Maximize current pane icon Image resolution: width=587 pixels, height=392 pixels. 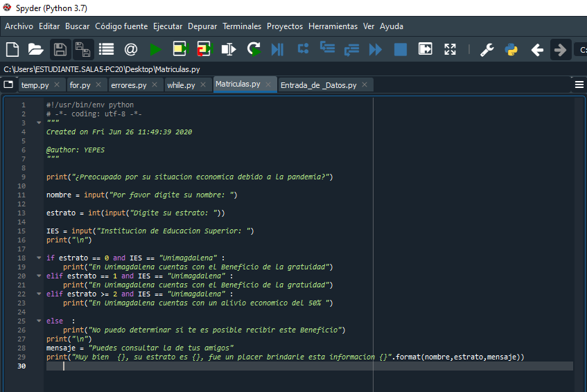[x=426, y=49]
